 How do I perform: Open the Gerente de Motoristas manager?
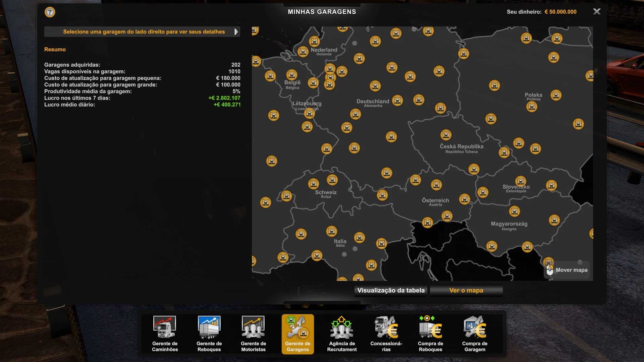coord(253,334)
